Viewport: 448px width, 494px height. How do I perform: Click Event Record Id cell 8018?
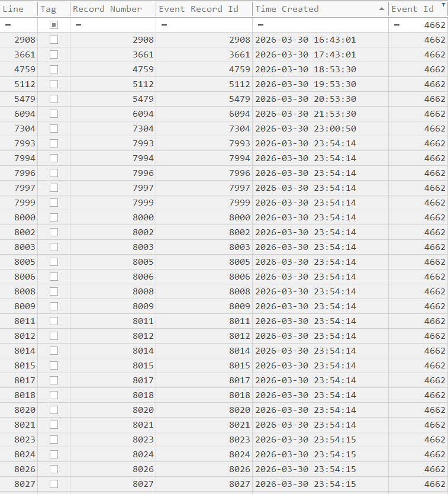[x=204, y=395]
